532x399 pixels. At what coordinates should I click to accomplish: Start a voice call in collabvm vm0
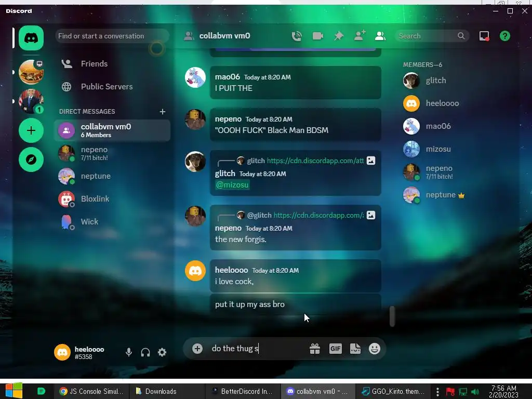click(297, 36)
